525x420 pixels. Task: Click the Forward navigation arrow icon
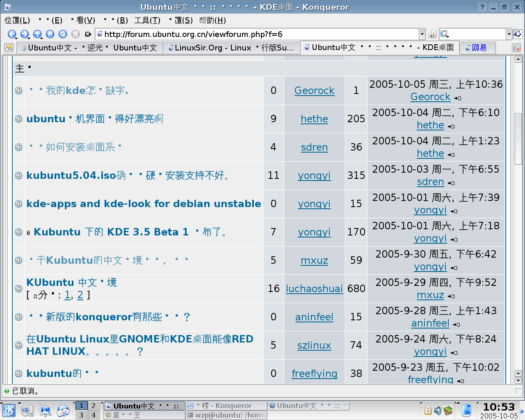coord(24,34)
